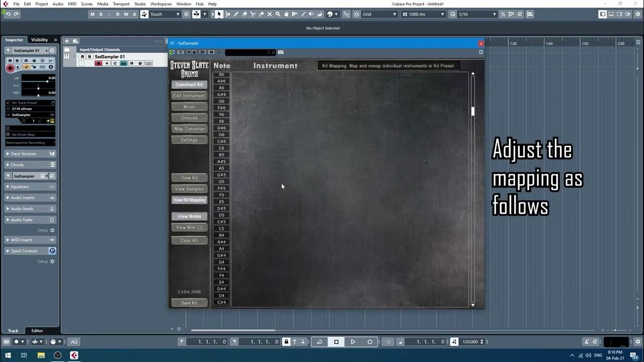Viewport: 644px width, 362px height.
Task: Enable record on the SsdSampler 01 track row
Action: 98,63
